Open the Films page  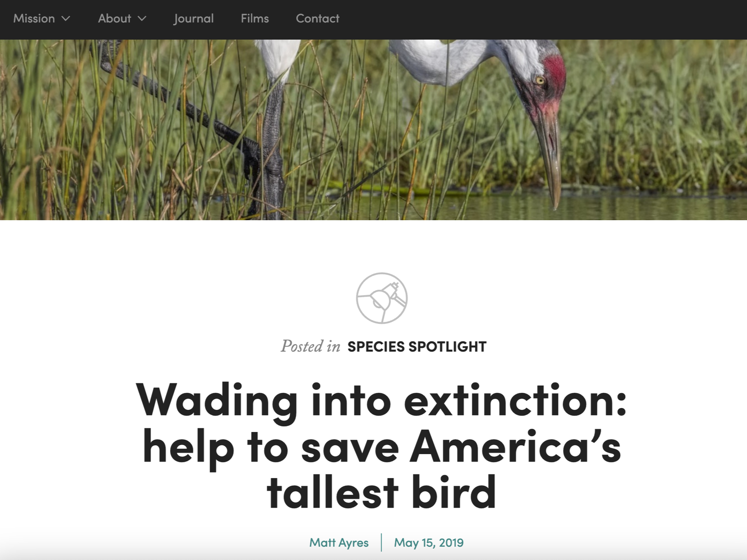pyautogui.click(x=254, y=18)
